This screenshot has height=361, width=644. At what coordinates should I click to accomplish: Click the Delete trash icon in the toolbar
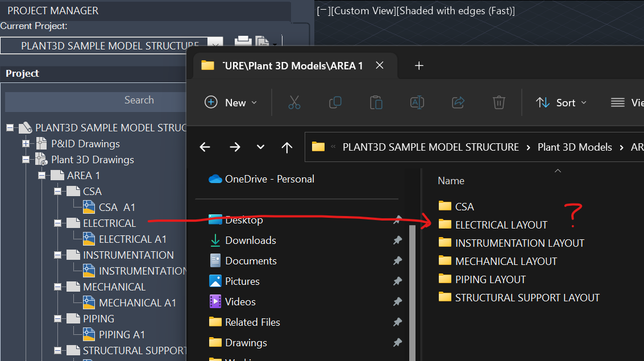pos(498,102)
